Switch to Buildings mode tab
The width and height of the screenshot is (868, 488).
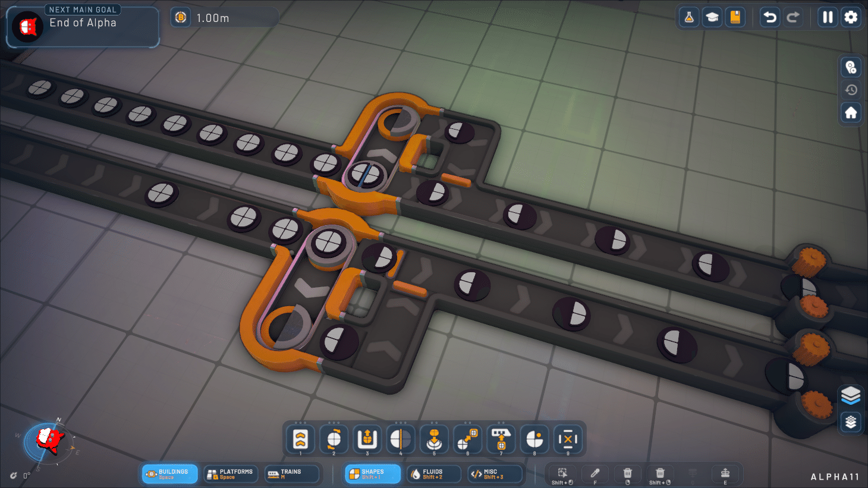pyautogui.click(x=169, y=474)
